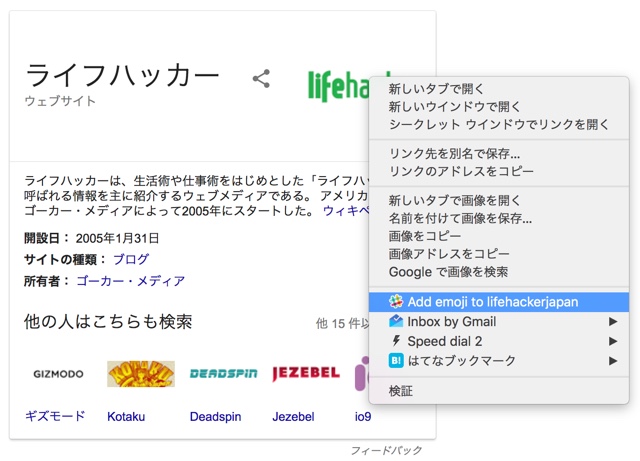
Task: Expand the Inbox by Gmail submenu arrow
Action: pos(613,322)
